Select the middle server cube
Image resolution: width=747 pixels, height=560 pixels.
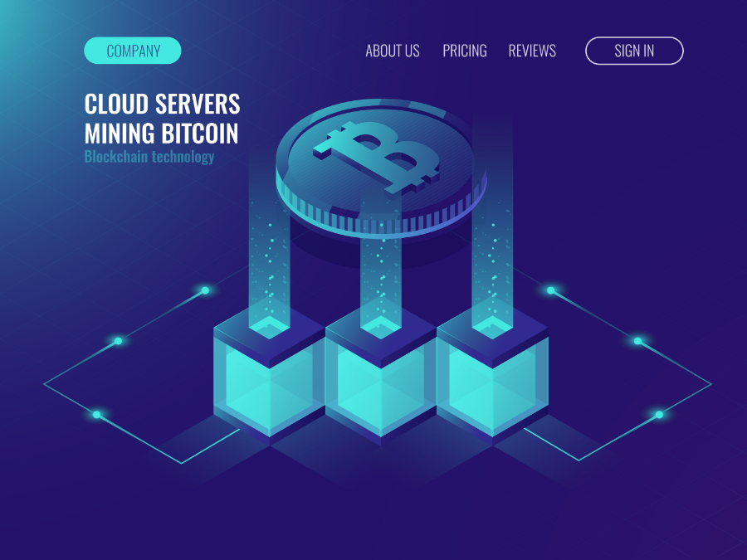pos(381,377)
